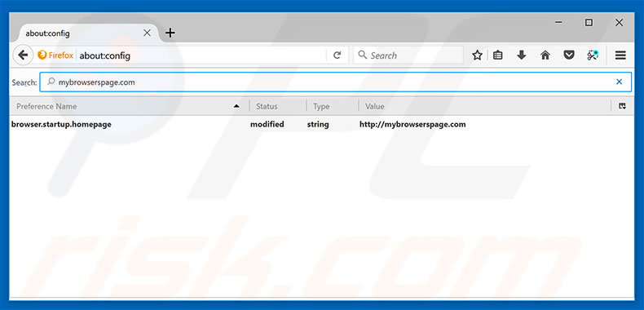The image size is (644, 310).
Task: Click the http://mybrowserspage.com value
Action: (x=412, y=124)
